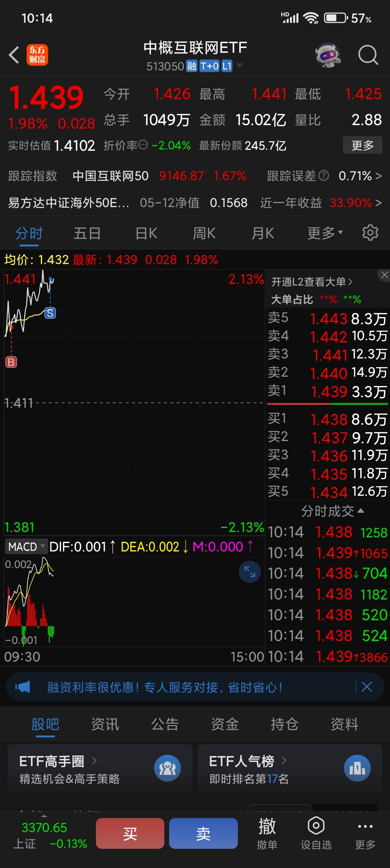Tap the 折价率 info icon
Viewport: 390px width, 868px height.
(143, 145)
